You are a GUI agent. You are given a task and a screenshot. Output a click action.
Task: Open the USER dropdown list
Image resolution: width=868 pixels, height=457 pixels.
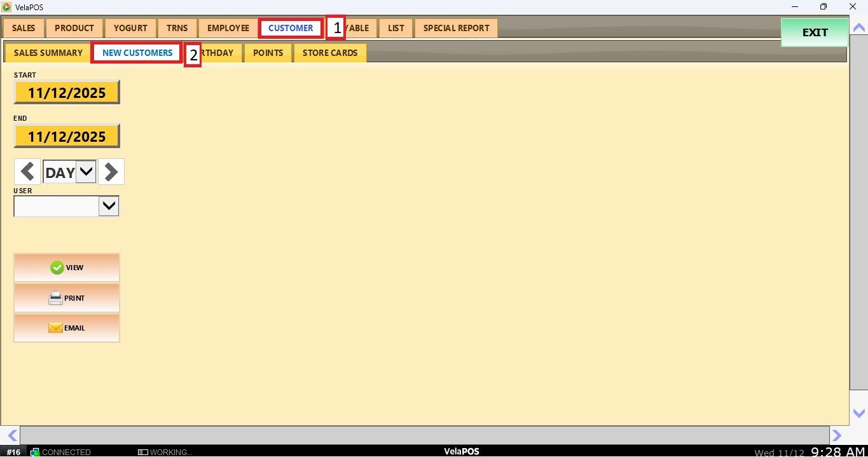[x=109, y=206]
